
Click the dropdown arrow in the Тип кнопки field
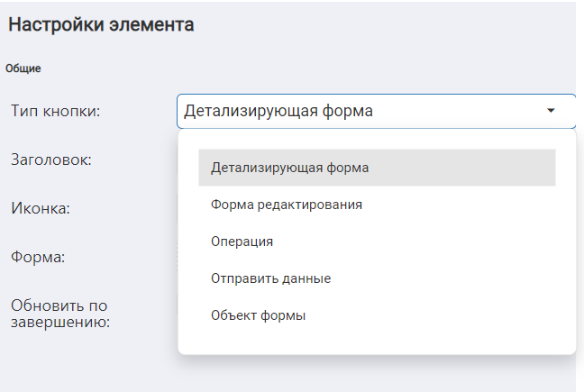[x=551, y=111]
